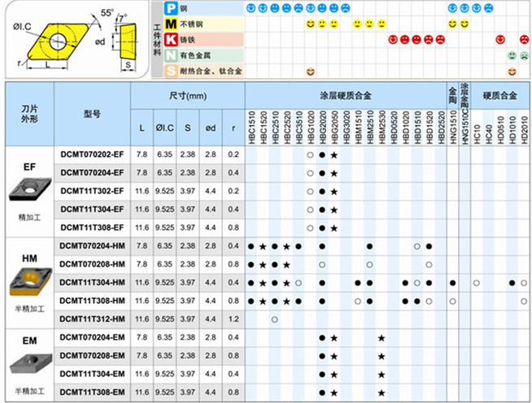Click the red K cast iron icon
This screenshot has height=403, width=532.
click(x=172, y=39)
